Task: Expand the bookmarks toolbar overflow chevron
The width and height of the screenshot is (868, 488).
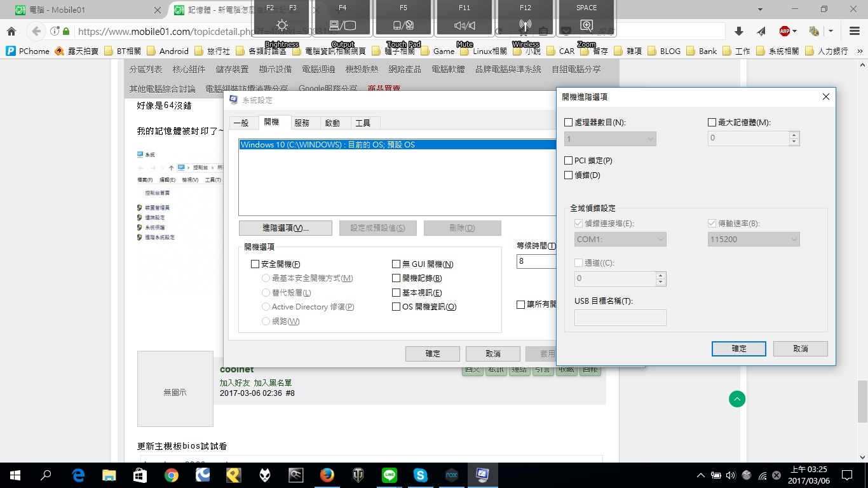Action: point(860,51)
